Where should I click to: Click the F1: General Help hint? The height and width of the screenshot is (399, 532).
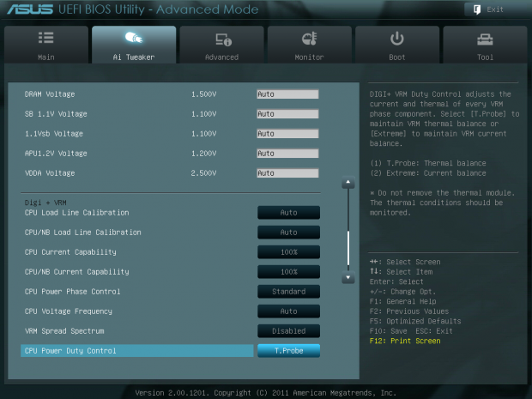tap(402, 302)
